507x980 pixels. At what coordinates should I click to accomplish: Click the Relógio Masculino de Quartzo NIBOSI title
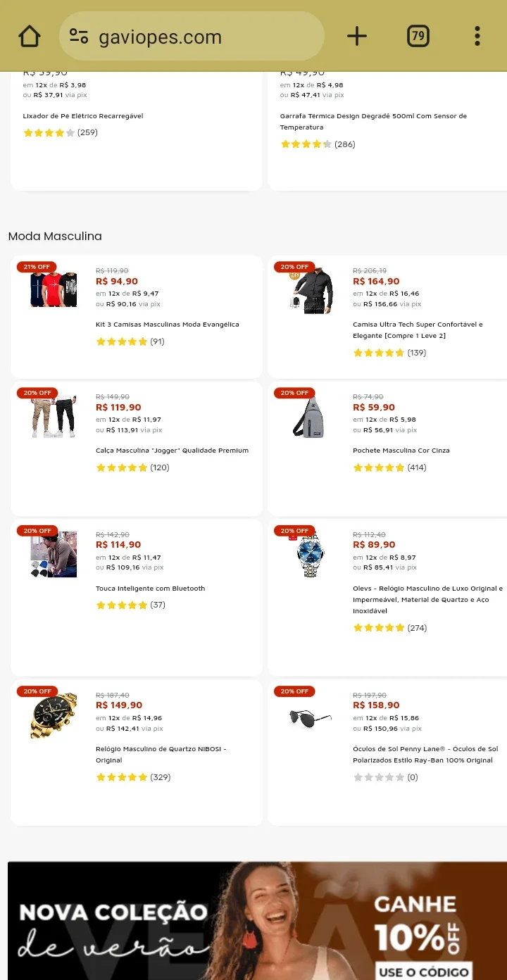pos(161,755)
